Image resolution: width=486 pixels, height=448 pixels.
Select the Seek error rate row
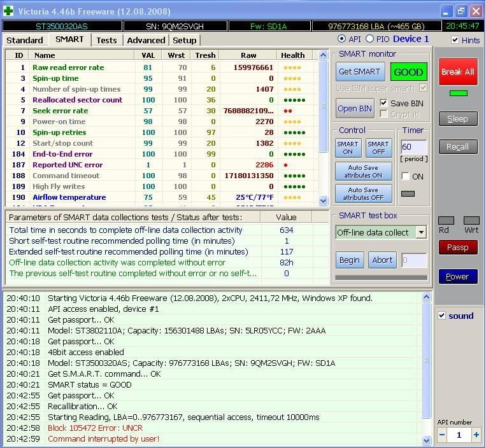tap(162, 111)
